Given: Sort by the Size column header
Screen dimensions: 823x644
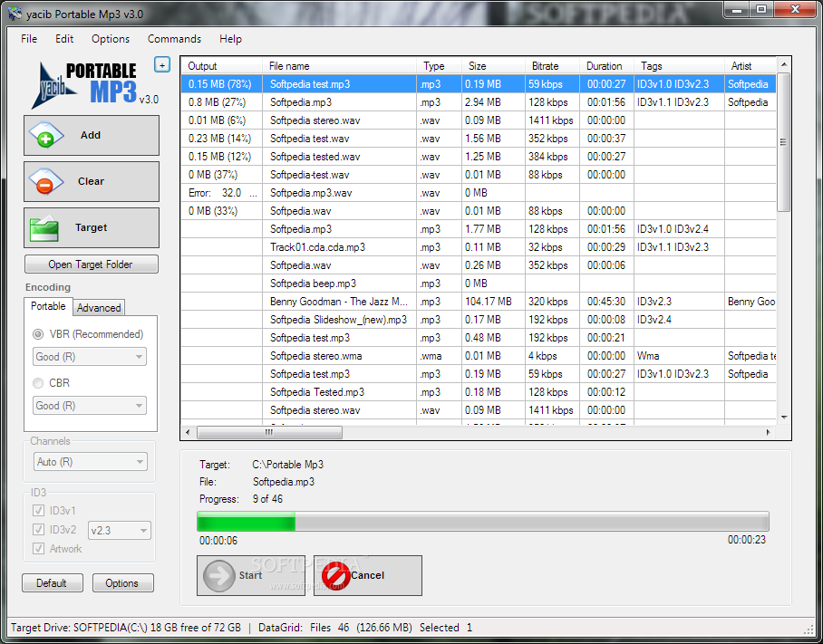Looking at the screenshot, I should (493, 66).
